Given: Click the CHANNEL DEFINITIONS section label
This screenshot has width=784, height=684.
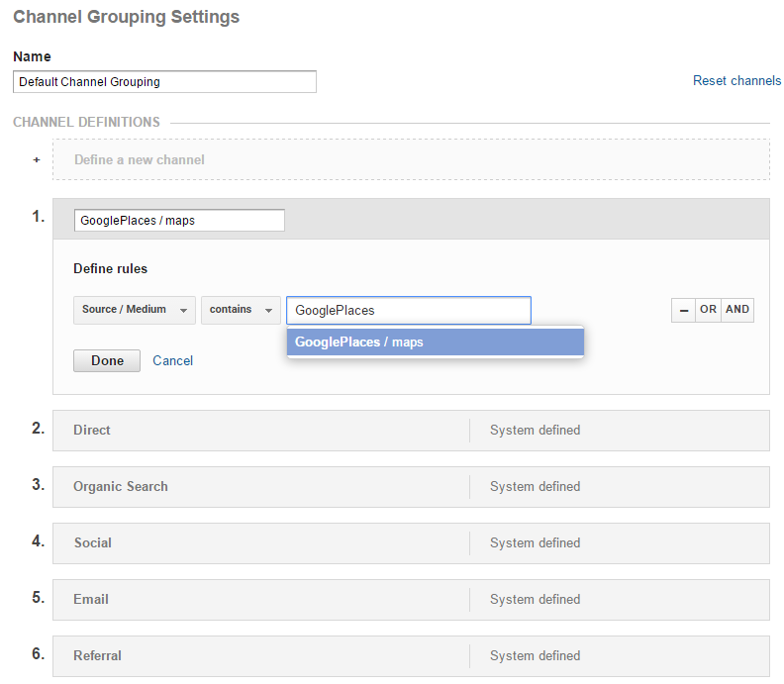Looking at the screenshot, I should pyautogui.click(x=86, y=122).
